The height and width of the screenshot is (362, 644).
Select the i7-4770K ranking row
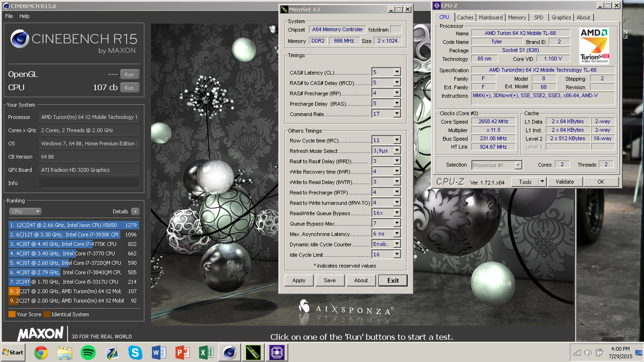[x=74, y=244]
